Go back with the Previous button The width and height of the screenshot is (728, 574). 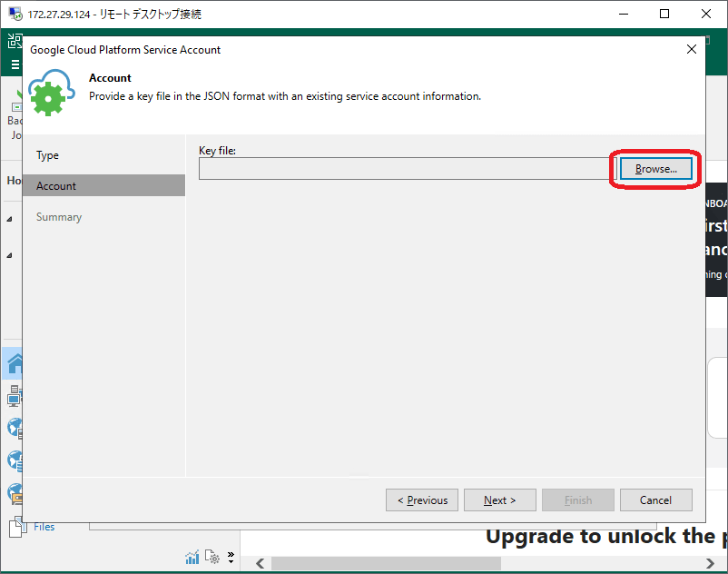(x=421, y=500)
